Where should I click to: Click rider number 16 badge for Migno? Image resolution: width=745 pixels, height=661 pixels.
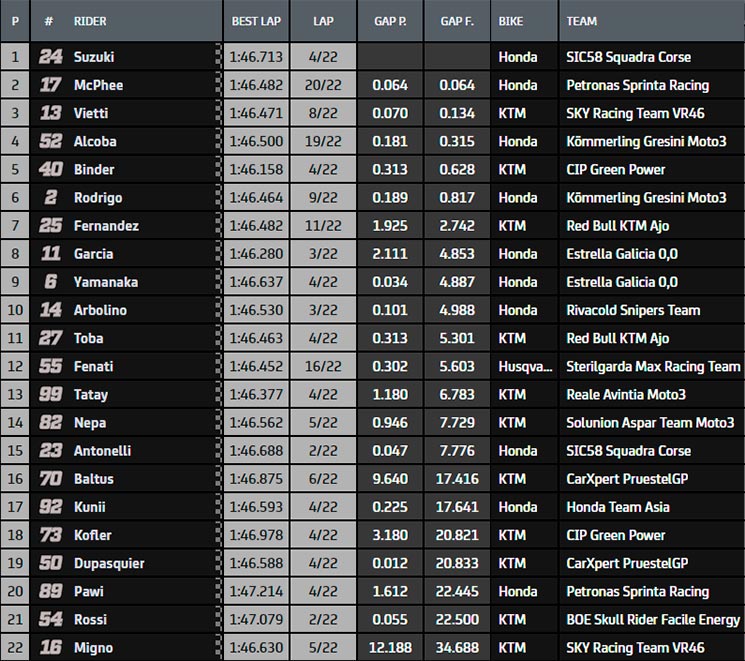(x=50, y=647)
